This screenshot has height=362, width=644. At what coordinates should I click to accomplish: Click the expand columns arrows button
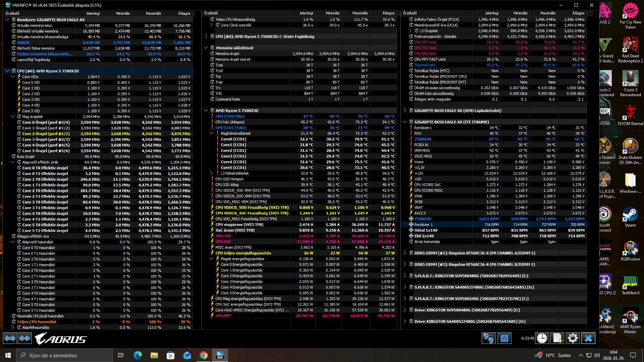tap(10, 338)
